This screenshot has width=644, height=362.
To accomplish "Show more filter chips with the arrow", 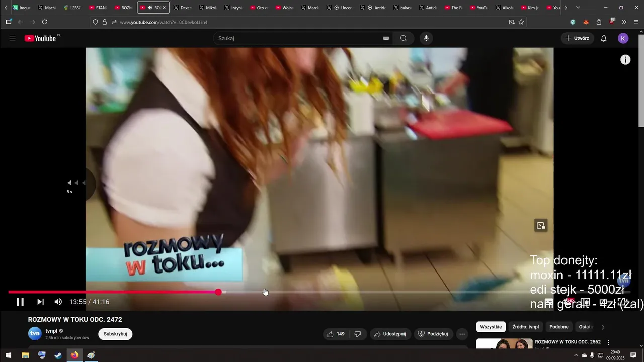I will click(x=603, y=327).
